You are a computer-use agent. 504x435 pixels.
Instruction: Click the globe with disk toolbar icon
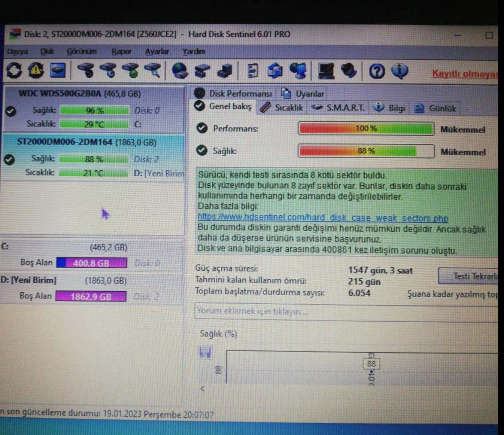pos(180,70)
